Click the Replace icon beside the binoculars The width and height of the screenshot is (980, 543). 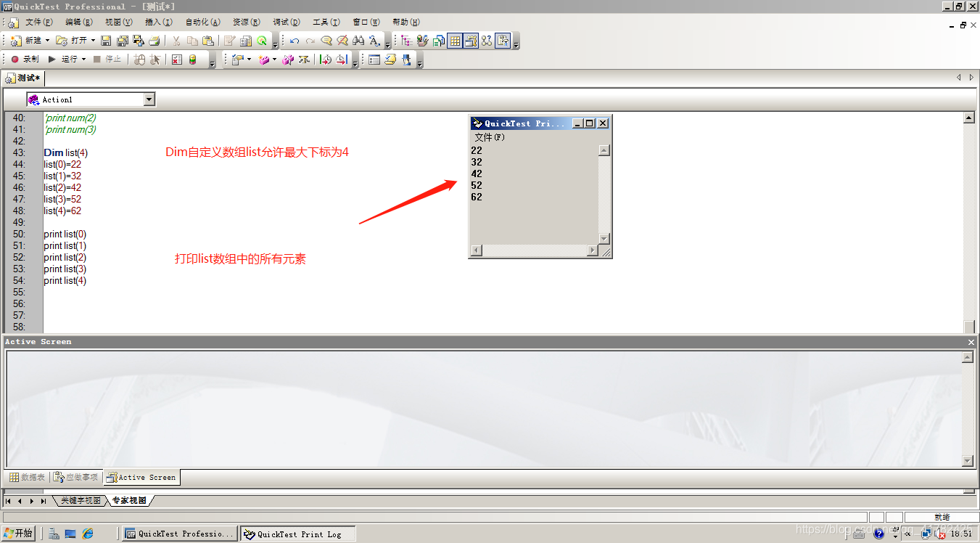pyautogui.click(x=374, y=41)
